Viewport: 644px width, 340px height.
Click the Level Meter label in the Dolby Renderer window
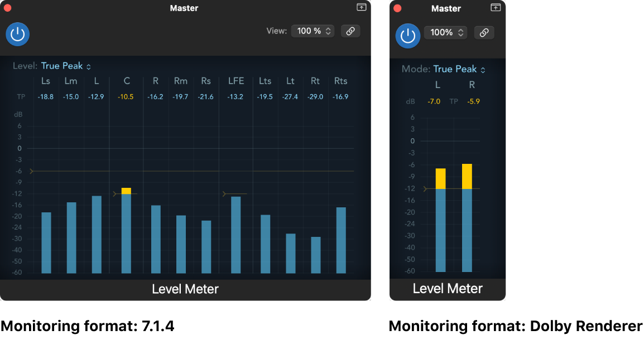(447, 288)
